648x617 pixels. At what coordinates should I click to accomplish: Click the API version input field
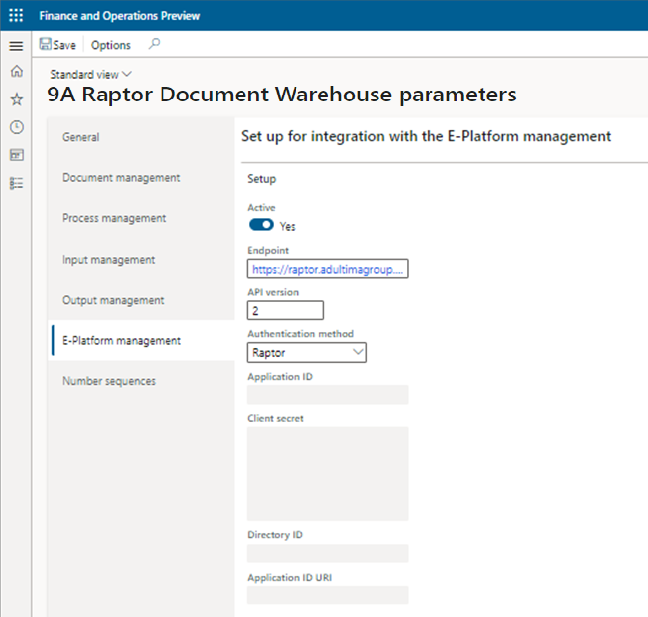(x=285, y=311)
